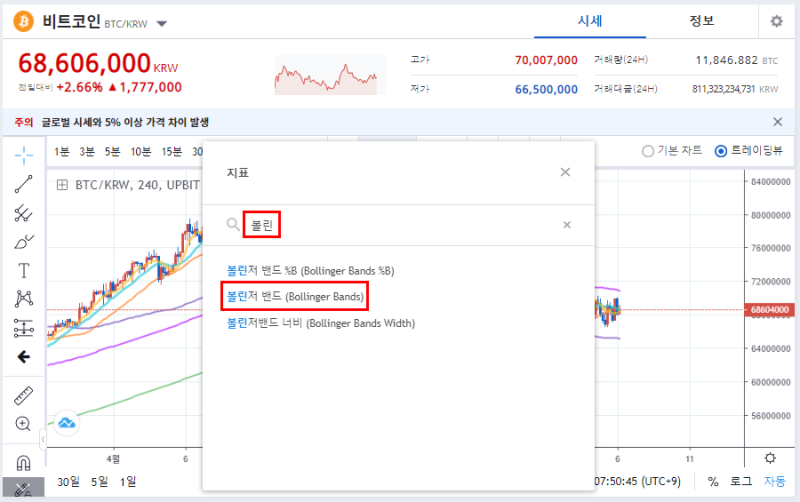800x502 pixels.
Task: Click the BTC/KRW, 240, UPBIT chart title
Action: (137, 185)
